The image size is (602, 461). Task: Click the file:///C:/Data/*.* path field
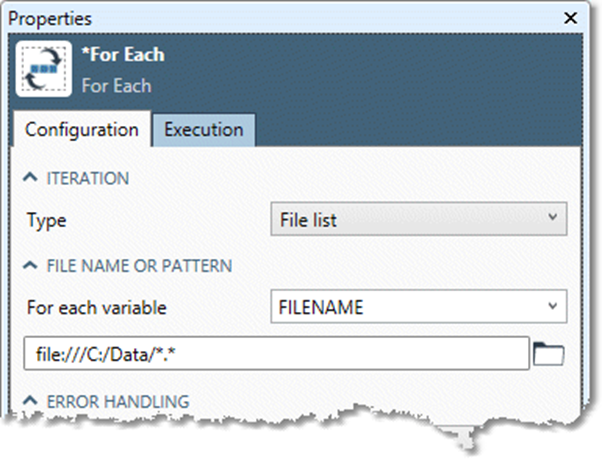click(275, 352)
